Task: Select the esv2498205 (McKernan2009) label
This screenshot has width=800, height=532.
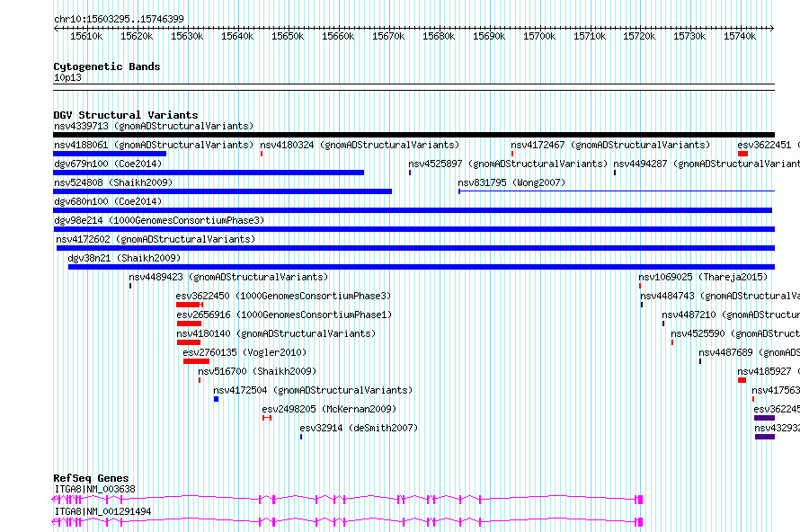Action: pos(329,409)
